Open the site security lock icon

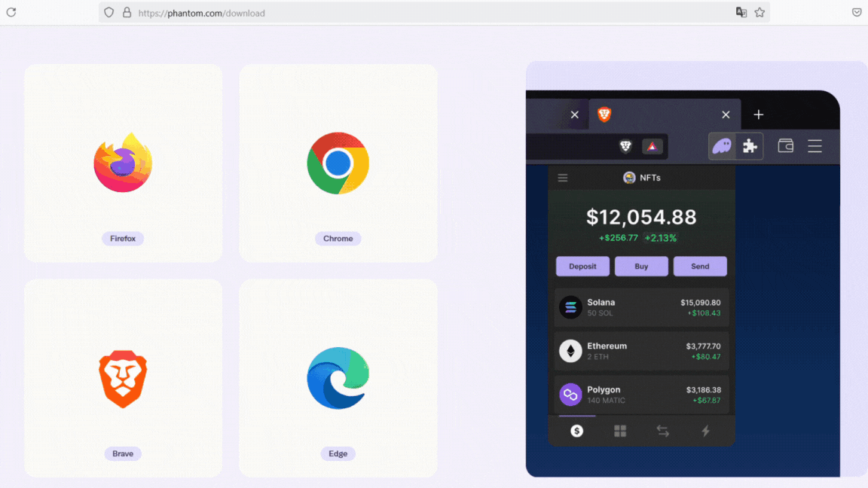click(x=127, y=12)
